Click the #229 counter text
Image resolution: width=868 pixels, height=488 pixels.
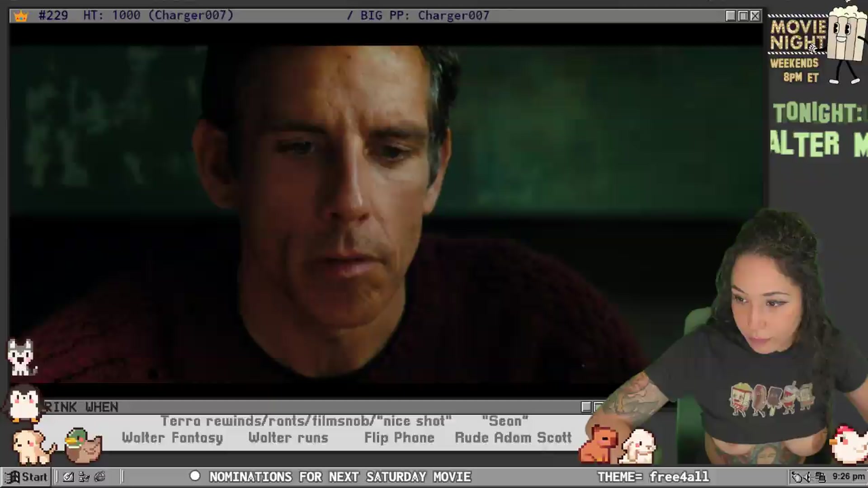(53, 15)
